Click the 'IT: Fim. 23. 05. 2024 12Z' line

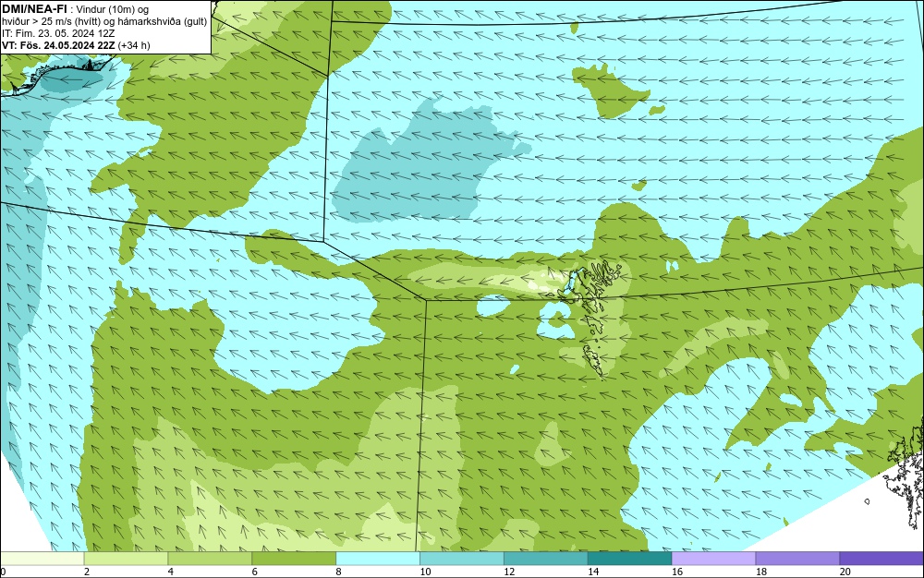[58, 33]
